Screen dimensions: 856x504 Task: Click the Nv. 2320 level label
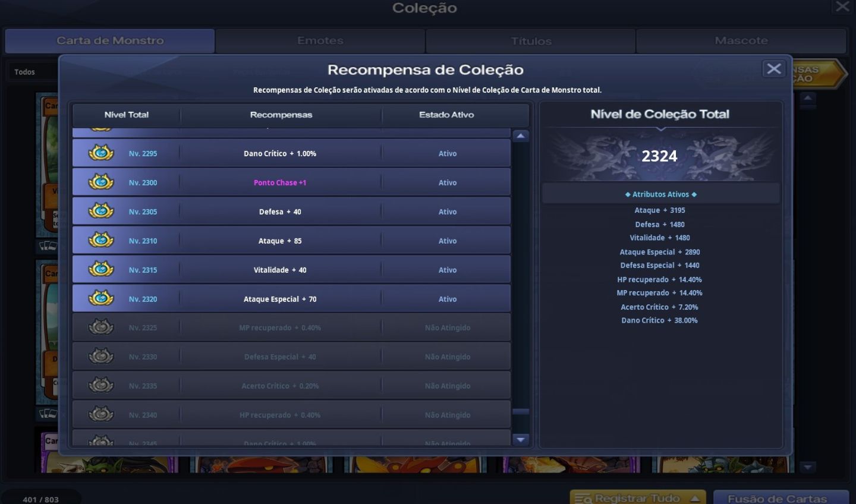point(143,299)
